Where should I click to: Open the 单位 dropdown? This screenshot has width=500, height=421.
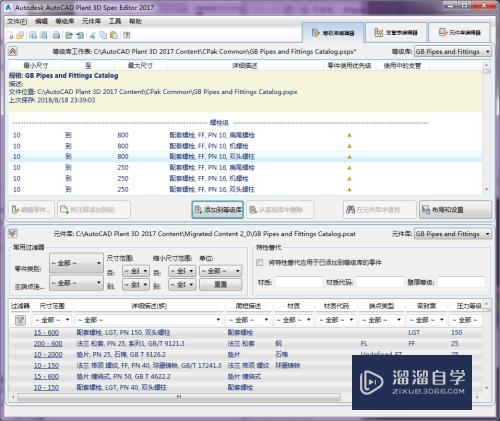tap(220, 271)
